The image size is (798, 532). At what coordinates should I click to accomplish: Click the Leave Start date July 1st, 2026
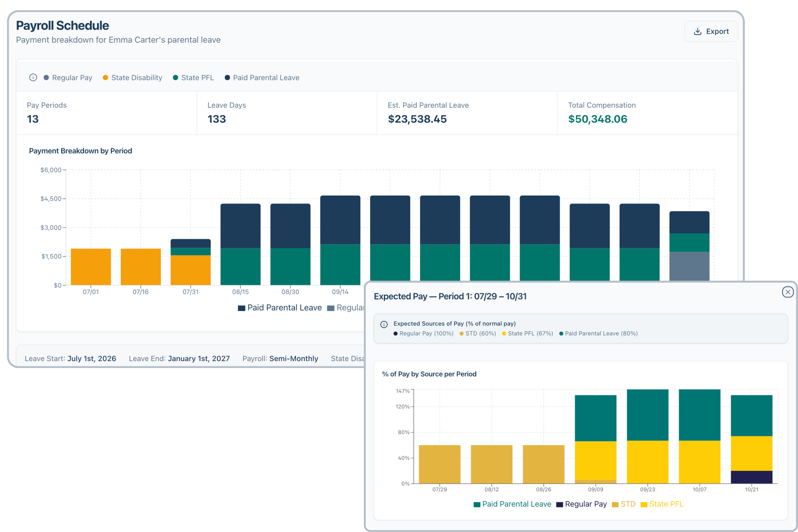(x=92, y=359)
